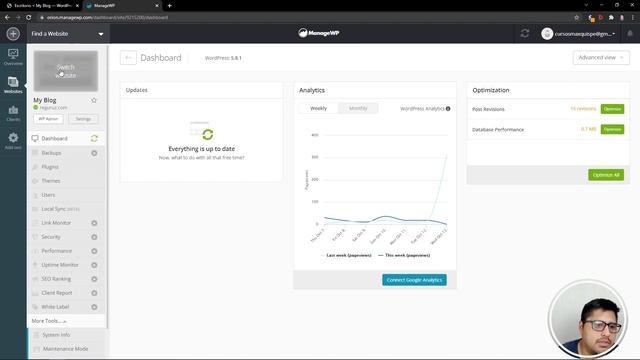Click the add website plus icon
640x360 pixels.
(13, 33)
